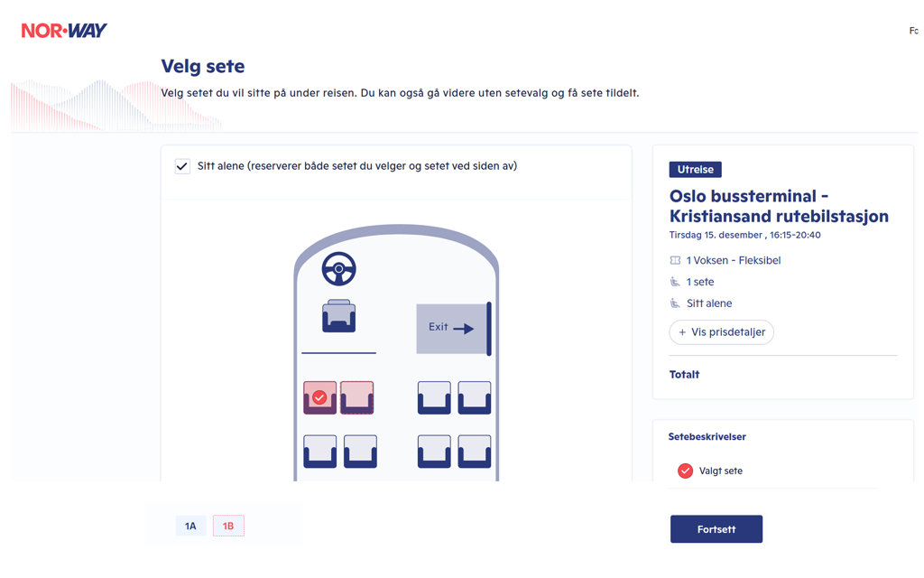924x578 pixels.
Task: Pick second-row window seat on right side
Action: click(475, 452)
